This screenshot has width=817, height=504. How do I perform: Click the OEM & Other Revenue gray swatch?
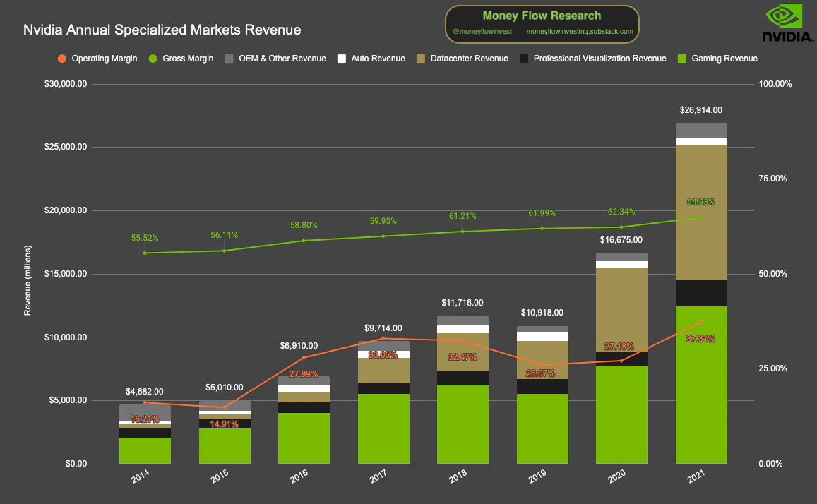229,59
